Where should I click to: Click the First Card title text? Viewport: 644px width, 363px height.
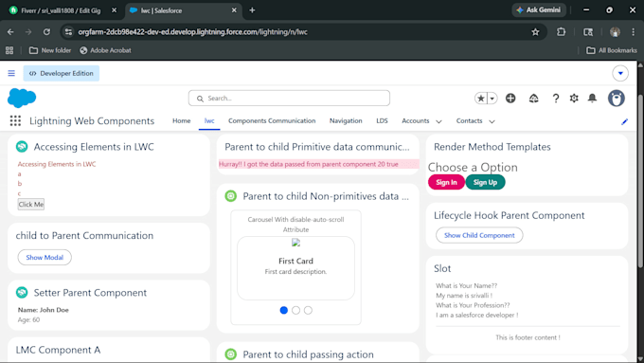295,261
